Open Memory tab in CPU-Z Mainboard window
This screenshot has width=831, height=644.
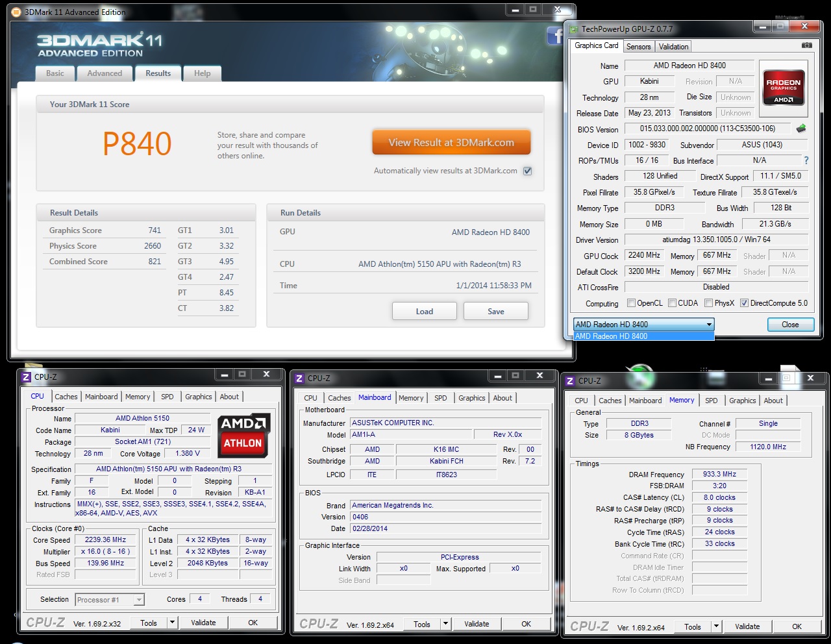[411, 398]
